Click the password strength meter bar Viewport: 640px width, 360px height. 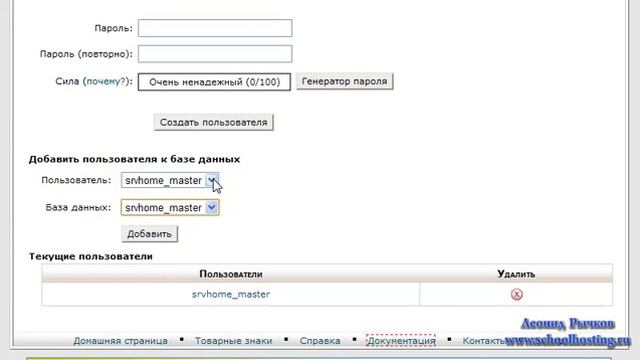pyautogui.click(x=214, y=82)
